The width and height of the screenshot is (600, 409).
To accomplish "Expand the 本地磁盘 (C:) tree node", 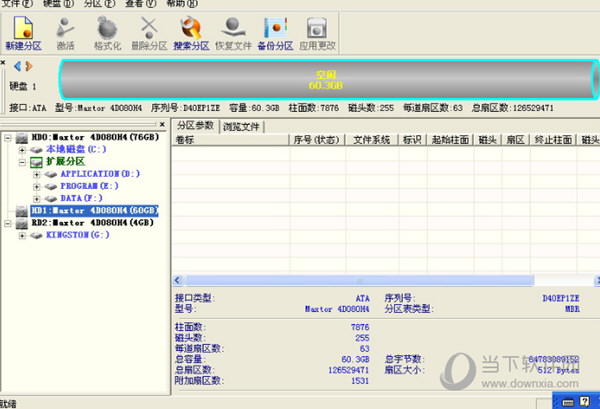I will [23, 149].
